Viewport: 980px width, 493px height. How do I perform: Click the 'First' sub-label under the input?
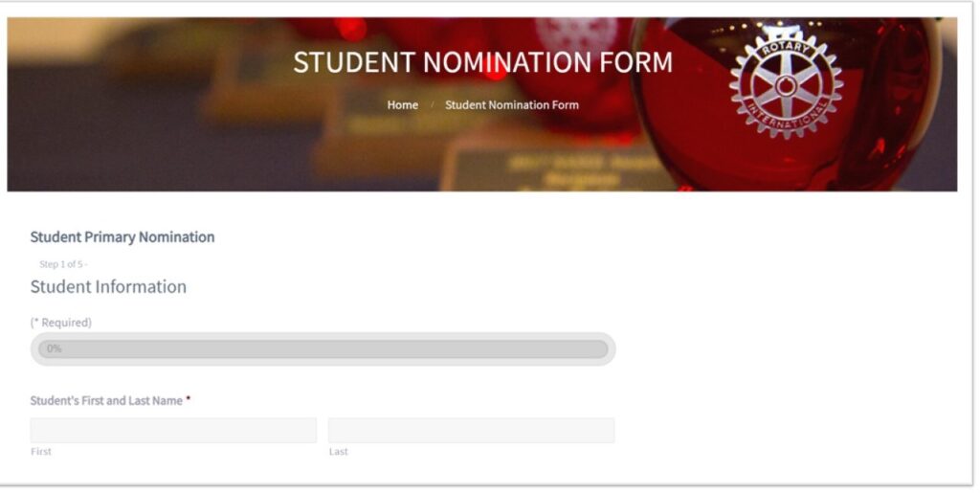pyautogui.click(x=41, y=451)
